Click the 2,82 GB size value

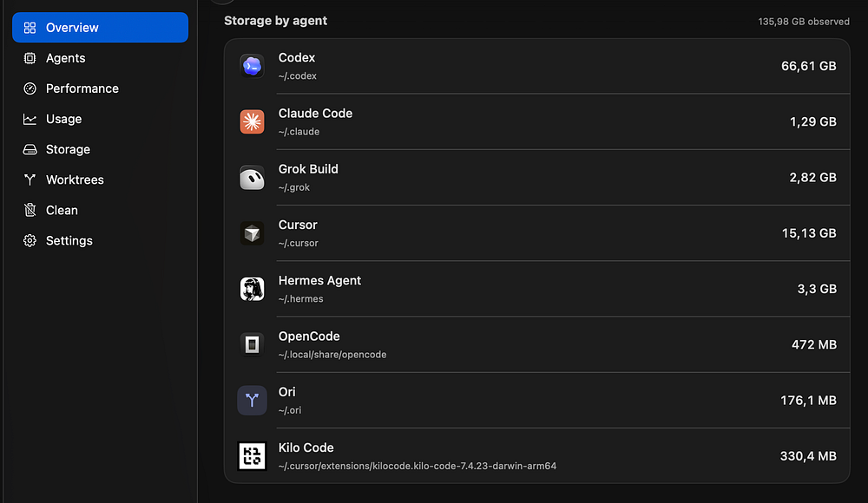click(812, 178)
